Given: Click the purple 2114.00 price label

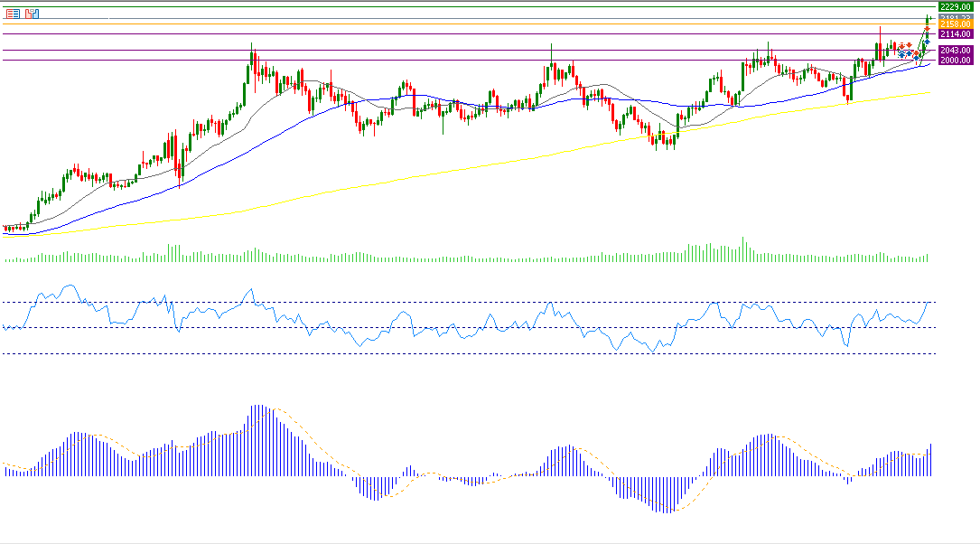Looking at the screenshot, I should pos(955,33).
